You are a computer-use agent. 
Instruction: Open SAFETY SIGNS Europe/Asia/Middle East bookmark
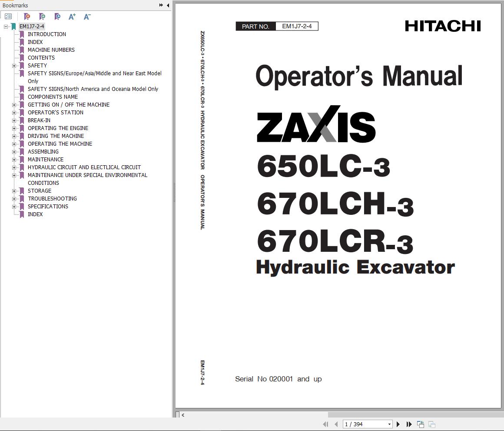[x=95, y=77]
